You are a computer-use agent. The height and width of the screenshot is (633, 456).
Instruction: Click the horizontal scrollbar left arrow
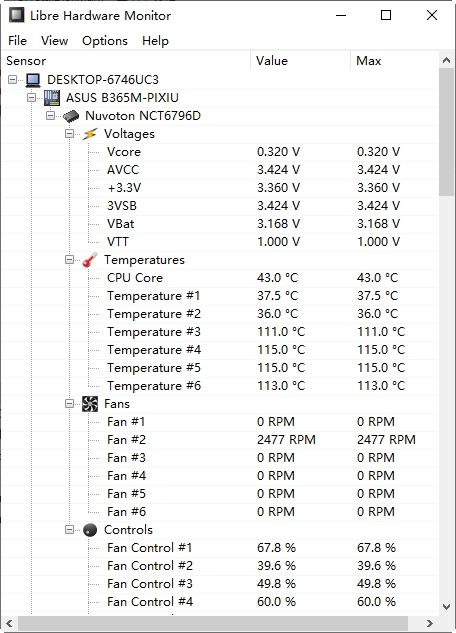(x=9, y=623)
